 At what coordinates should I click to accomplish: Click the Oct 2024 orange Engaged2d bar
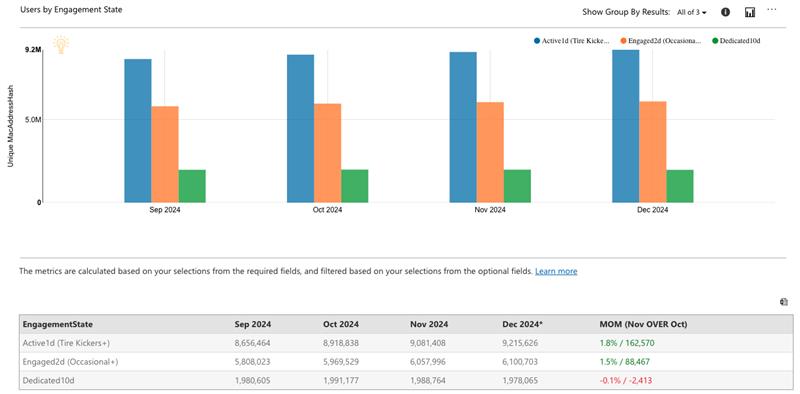pyautogui.click(x=328, y=153)
